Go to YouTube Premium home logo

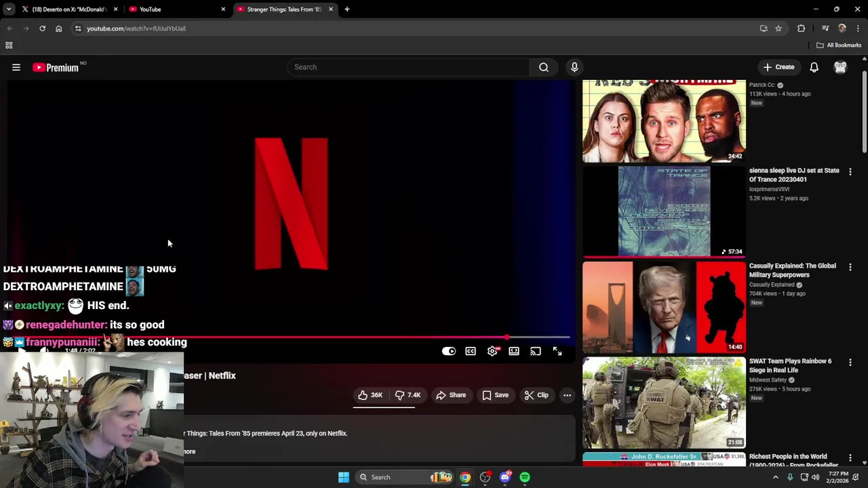point(56,67)
